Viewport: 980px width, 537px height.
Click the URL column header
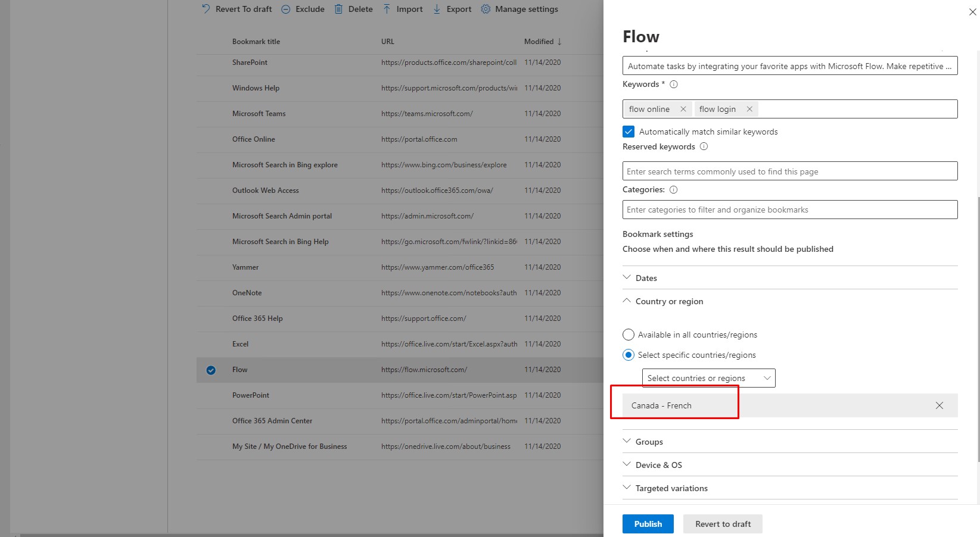coord(388,42)
